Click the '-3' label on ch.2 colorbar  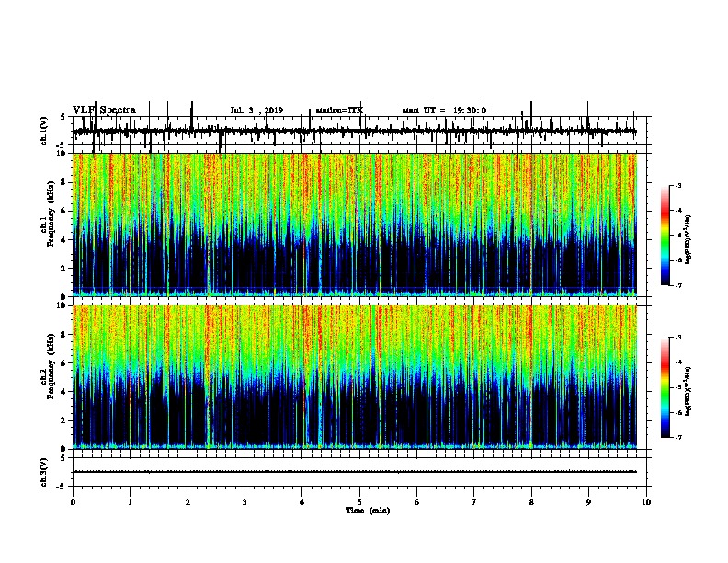coord(678,338)
